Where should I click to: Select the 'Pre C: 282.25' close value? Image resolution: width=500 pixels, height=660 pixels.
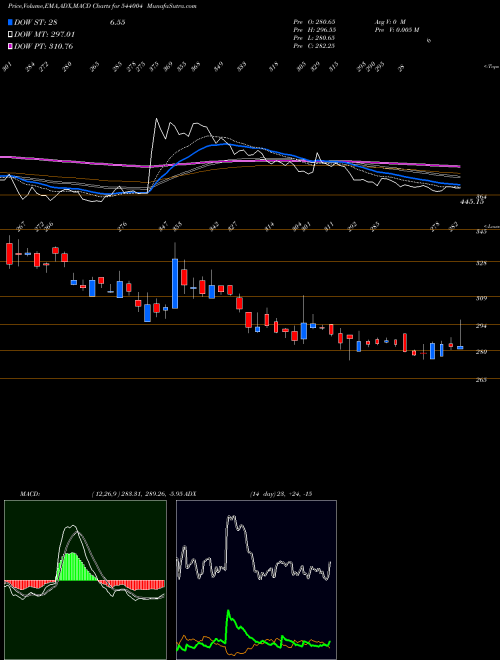point(314,46)
